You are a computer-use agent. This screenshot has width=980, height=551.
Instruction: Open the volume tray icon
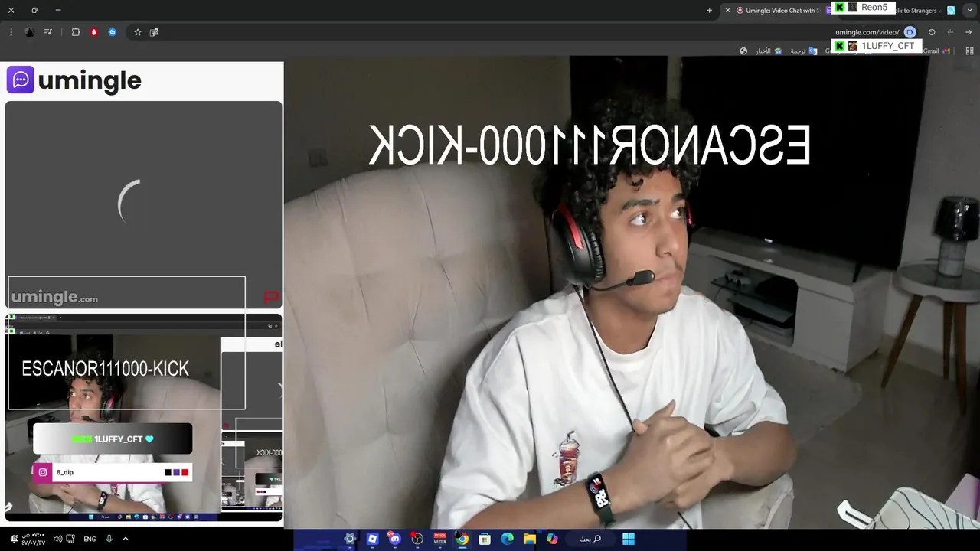(58, 539)
